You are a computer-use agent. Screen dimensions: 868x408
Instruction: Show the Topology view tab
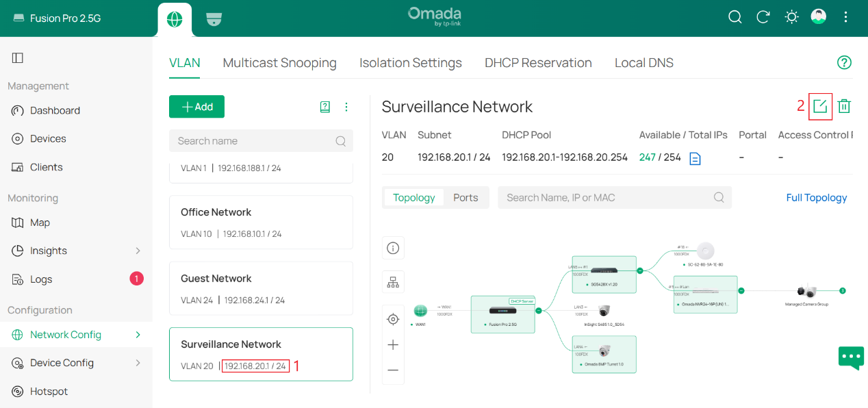pos(414,197)
